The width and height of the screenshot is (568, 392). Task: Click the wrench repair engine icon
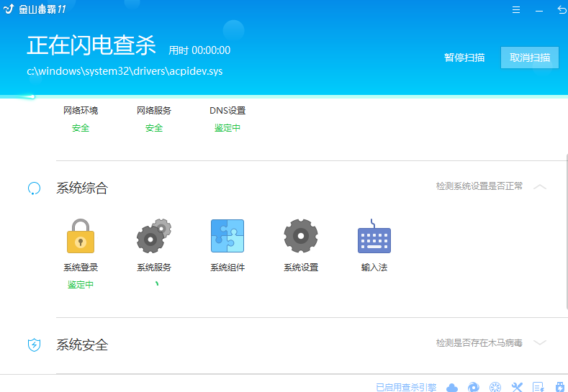[517, 387]
